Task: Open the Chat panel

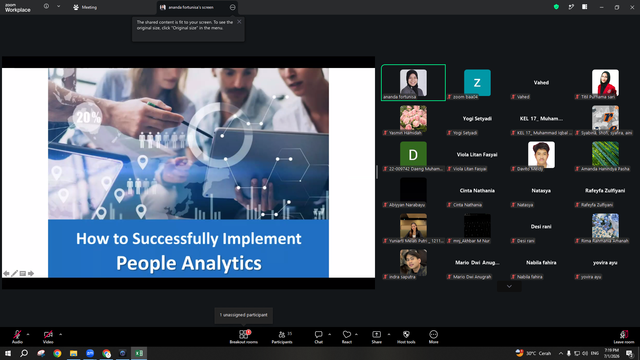Action: pos(318,337)
